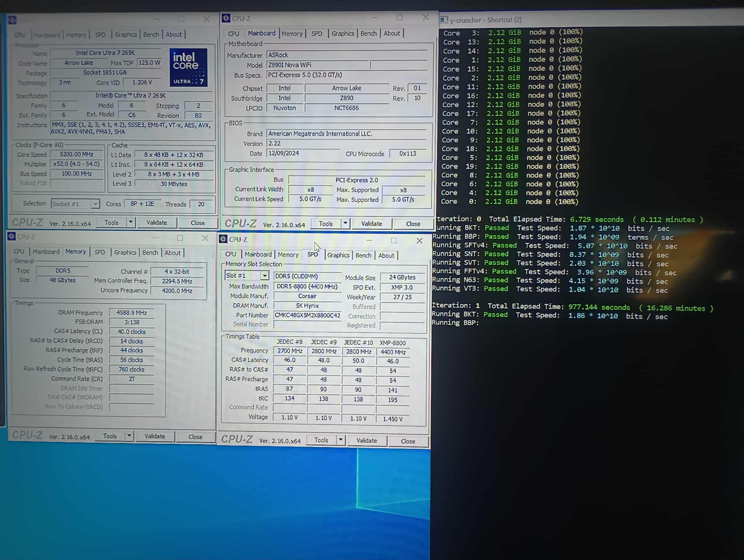
Task: Click Core Speed value 5200.00 MHz
Action: 77,154
